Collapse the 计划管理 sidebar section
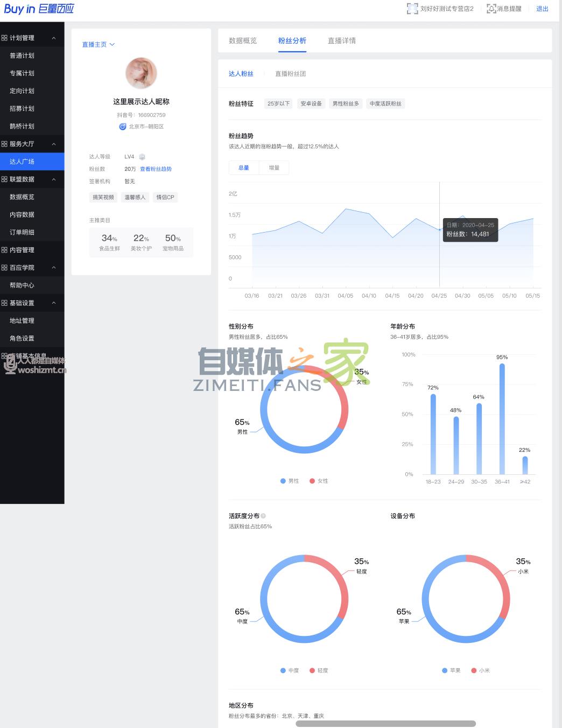562x728 pixels. point(54,38)
